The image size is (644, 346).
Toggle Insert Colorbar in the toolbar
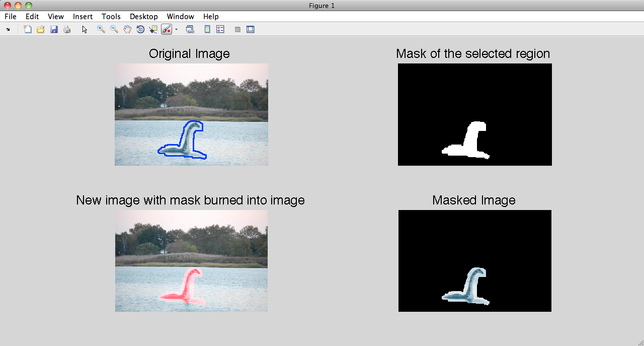coord(207,30)
